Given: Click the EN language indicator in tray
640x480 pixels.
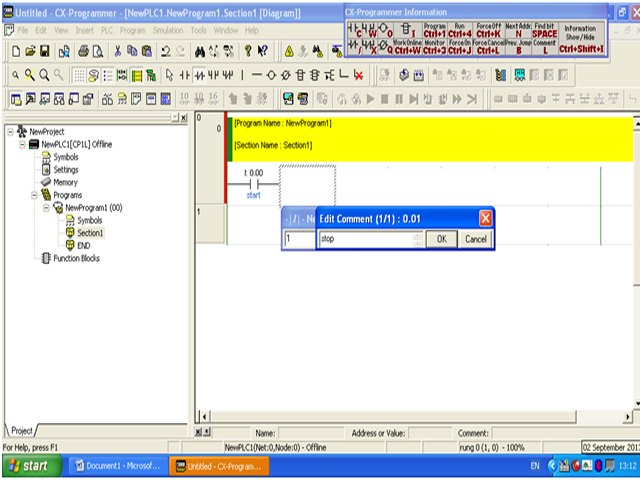Looking at the screenshot, I should (535, 466).
